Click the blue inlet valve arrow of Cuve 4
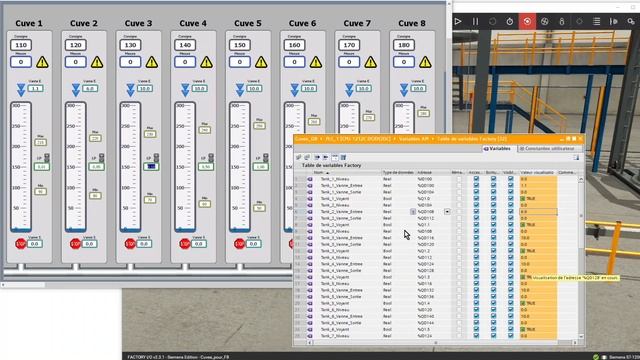 [x=185, y=90]
